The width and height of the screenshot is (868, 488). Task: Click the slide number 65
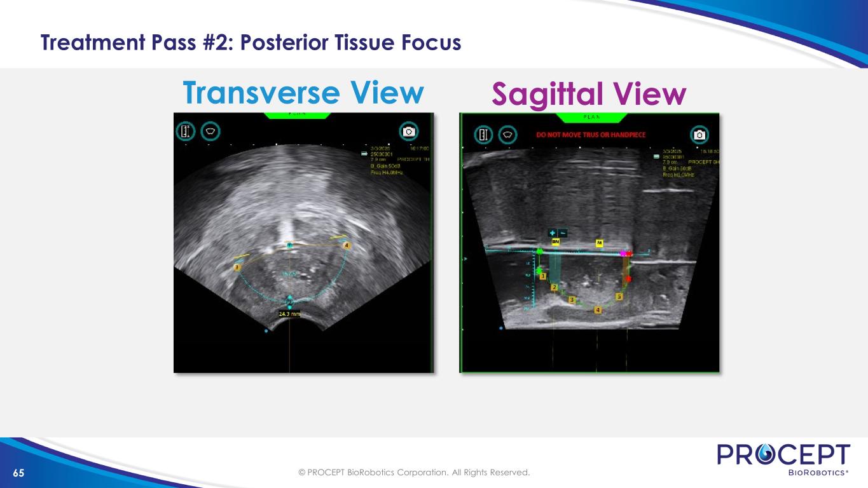[18, 473]
